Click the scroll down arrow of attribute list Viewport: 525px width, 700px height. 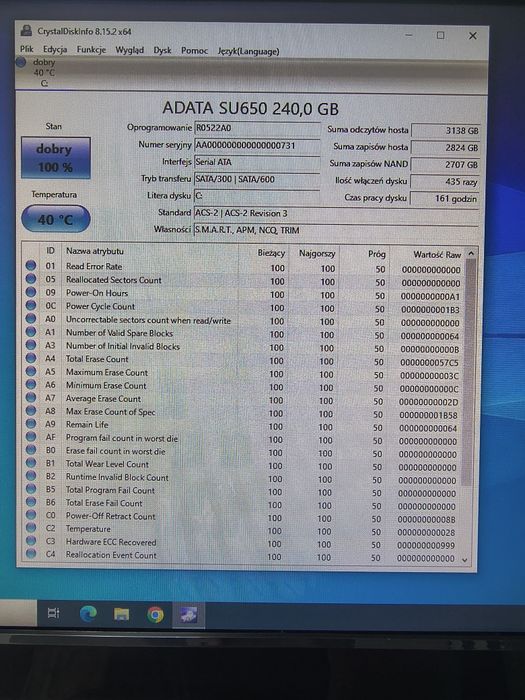pos(465,560)
